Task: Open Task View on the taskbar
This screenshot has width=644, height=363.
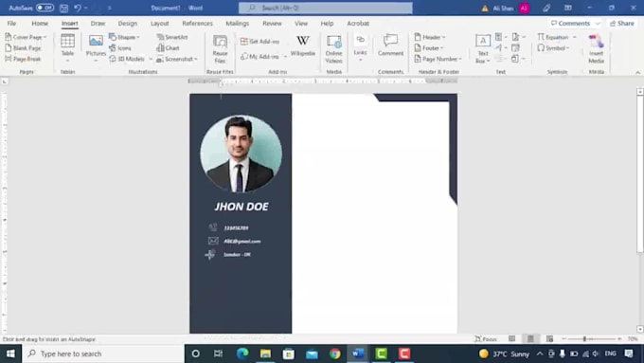Action: pyautogui.click(x=218, y=354)
